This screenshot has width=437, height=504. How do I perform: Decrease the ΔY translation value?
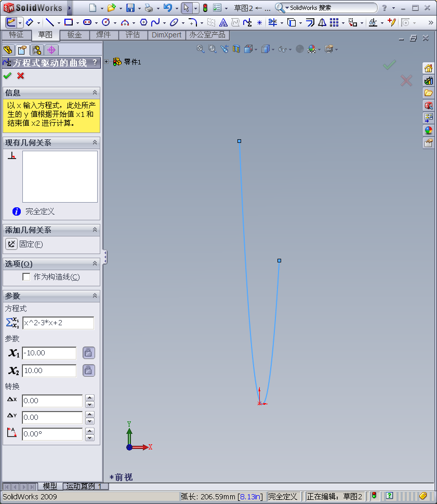pos(90,421)
